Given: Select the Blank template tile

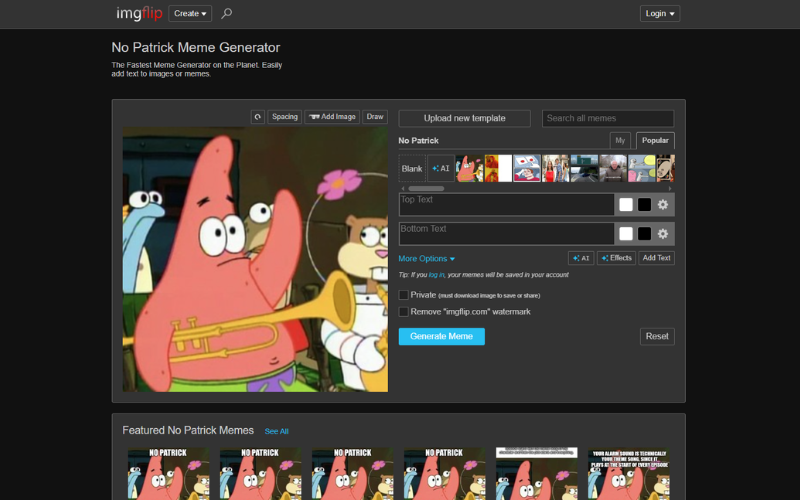Looking at the screenshot, I should point(412,168).
